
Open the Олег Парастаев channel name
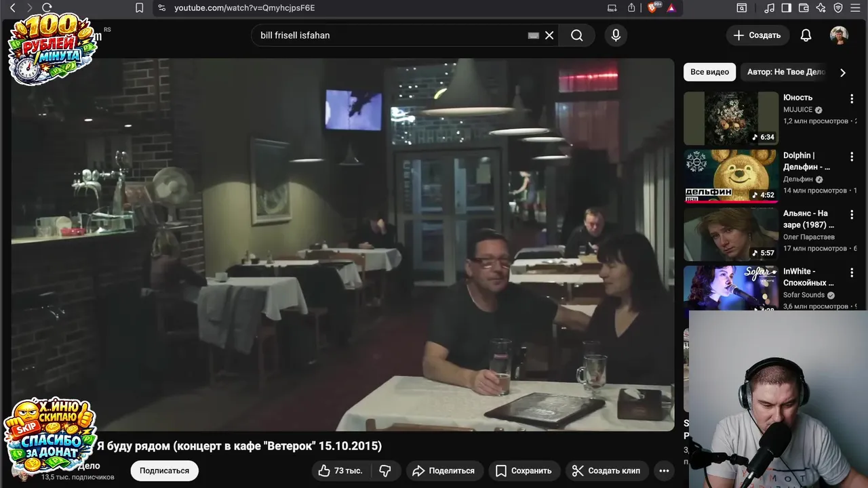point(809,237)
